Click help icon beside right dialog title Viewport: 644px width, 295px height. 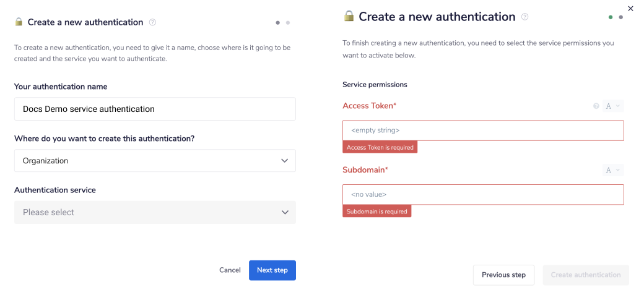coord(524,17)
